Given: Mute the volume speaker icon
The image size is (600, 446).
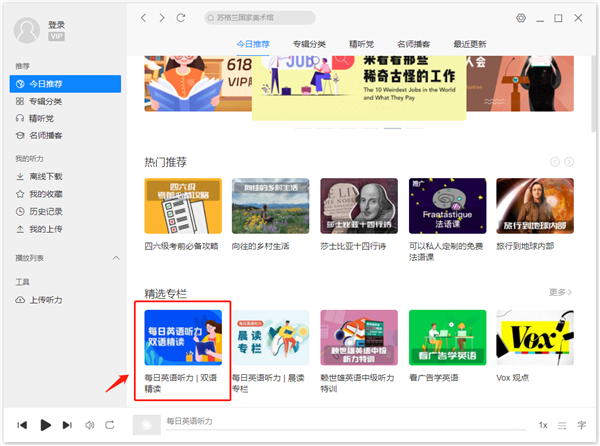Looking at the screenshot, I should tap(88, 425).
